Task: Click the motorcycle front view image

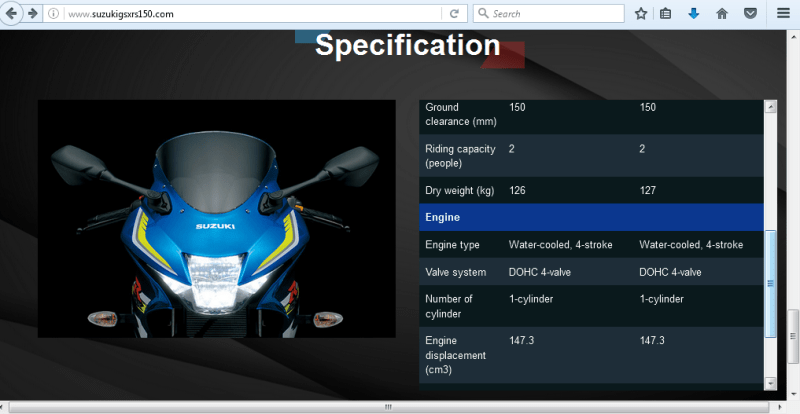Action: [x=217, y=219]
